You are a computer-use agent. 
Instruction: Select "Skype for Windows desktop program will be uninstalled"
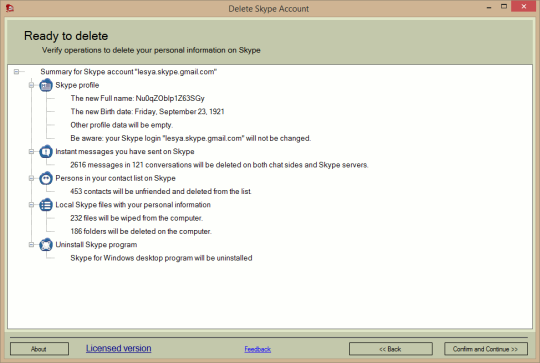coord(161,258)
